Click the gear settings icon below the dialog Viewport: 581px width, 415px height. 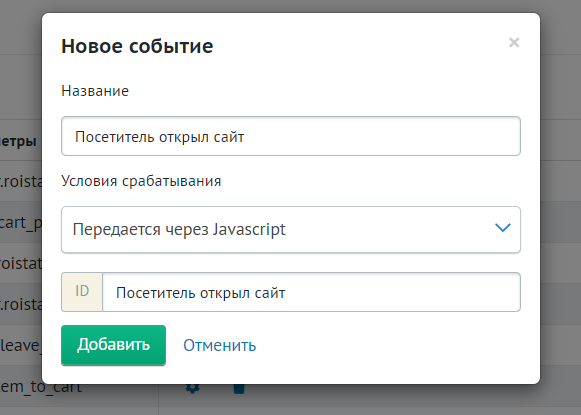pos(193,388)
